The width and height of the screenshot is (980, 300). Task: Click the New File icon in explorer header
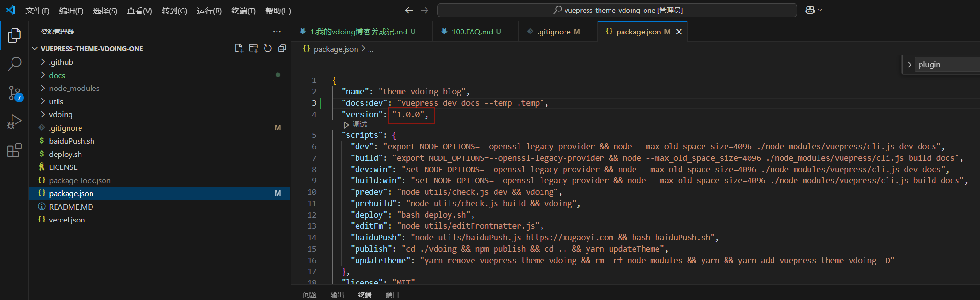(x=239, y=48)
